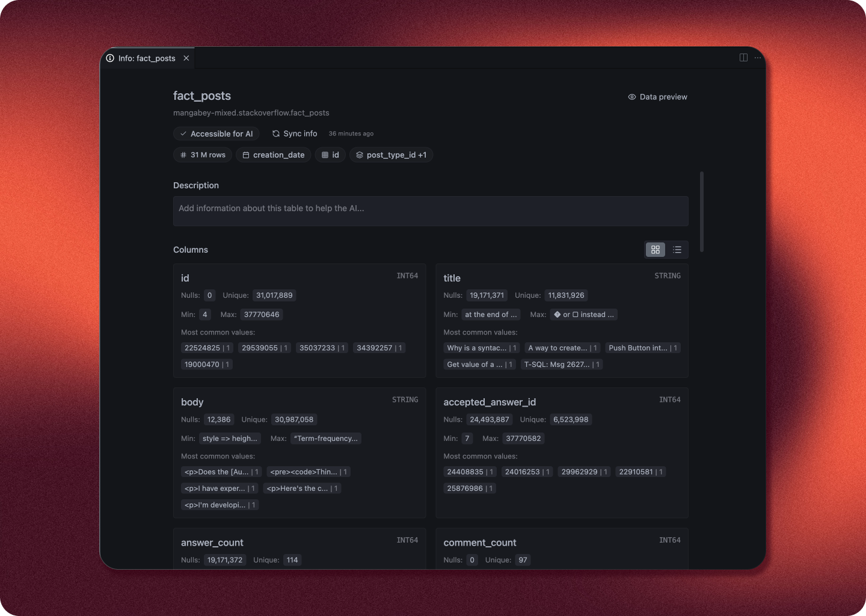Click Sync info button
This screenshot has width=866, height=616.
point(295,134)
